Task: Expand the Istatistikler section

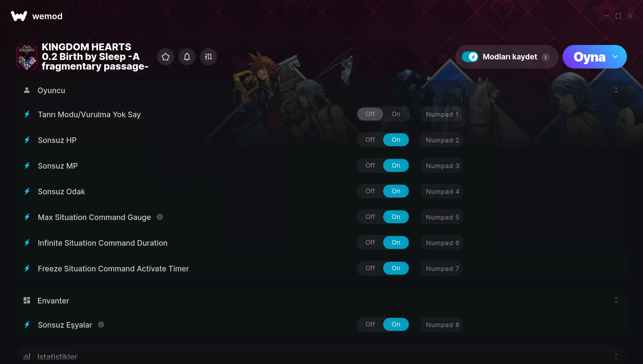Action: point(616,357)
